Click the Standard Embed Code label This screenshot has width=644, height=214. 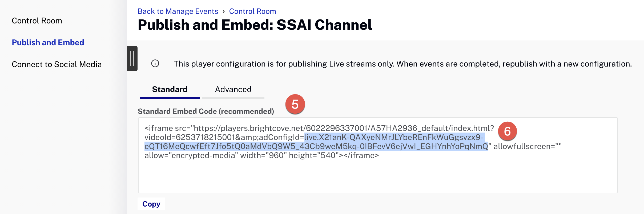(206, 111)
